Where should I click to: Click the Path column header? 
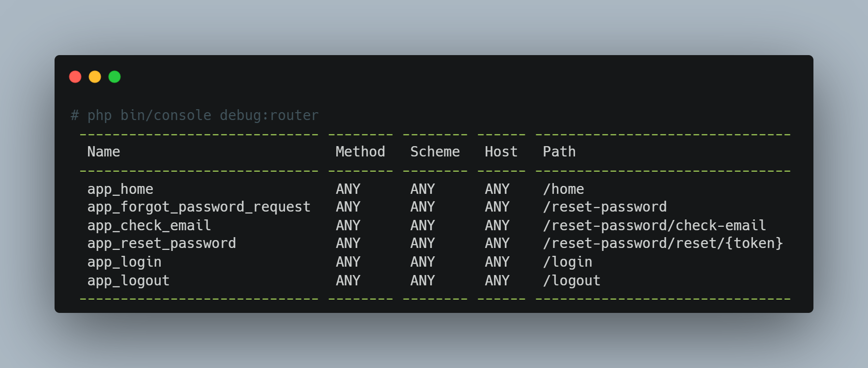pyautogui.click(x=559, y=152)
